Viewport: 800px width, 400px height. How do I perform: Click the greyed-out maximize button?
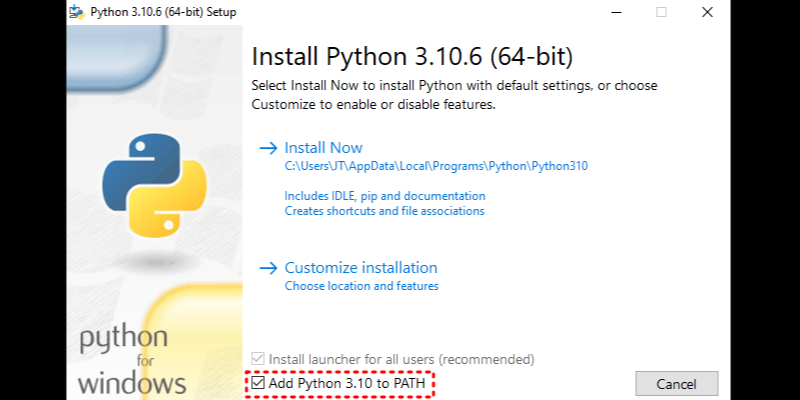[661, 12]
